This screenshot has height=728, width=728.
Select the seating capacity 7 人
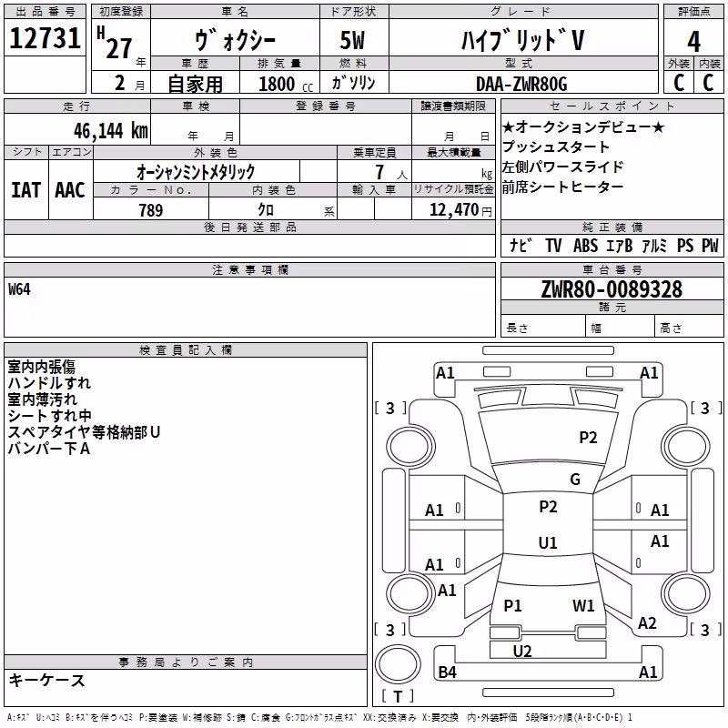390,172
